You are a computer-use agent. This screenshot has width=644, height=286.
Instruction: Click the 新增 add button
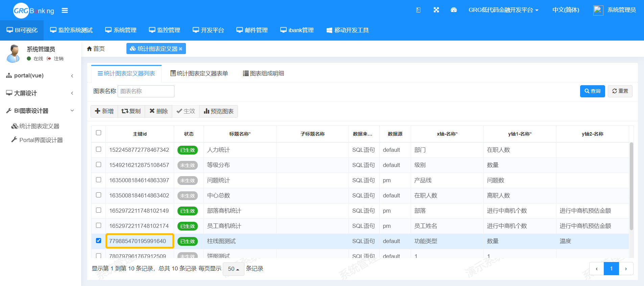[104, 111]
